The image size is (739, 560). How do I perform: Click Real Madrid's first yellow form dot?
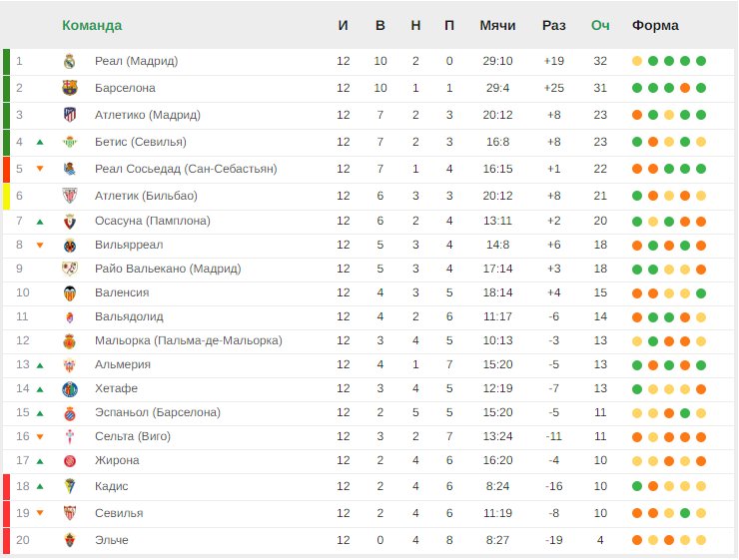(x=637, y=61)
